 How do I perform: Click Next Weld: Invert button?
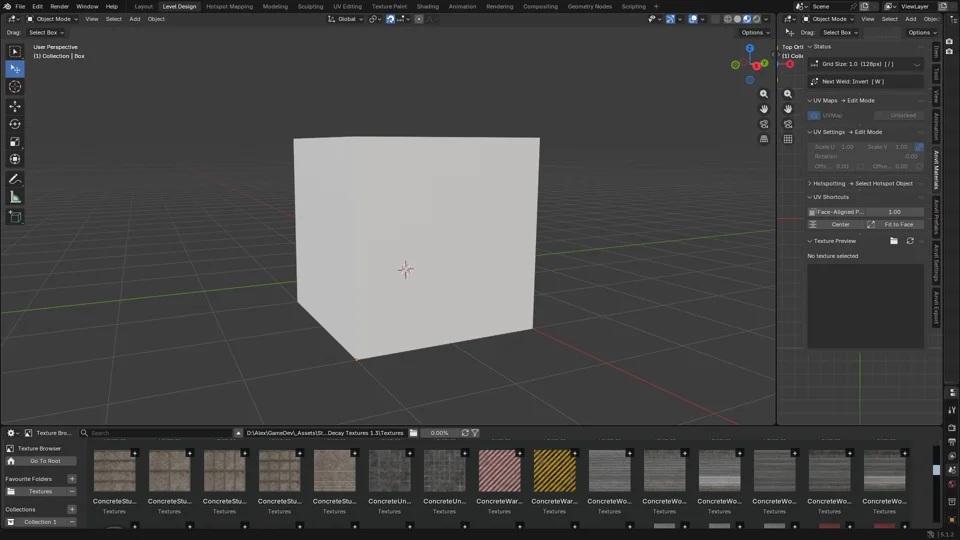(x=865, y=81)
